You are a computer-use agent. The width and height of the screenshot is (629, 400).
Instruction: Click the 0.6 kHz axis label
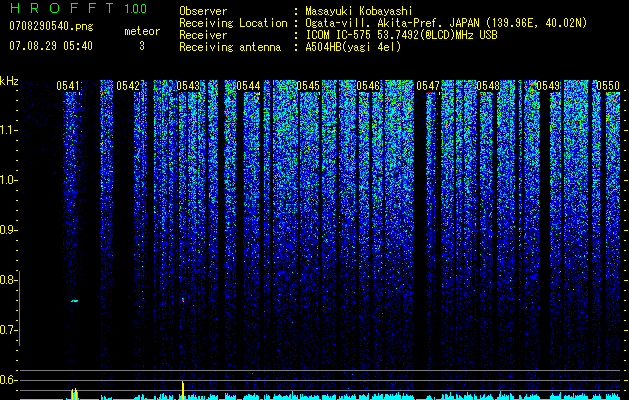8,380
